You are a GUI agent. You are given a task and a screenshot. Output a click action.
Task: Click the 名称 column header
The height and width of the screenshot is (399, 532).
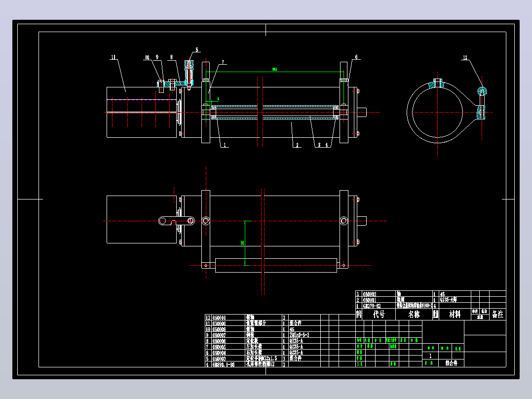coord(414,315)
